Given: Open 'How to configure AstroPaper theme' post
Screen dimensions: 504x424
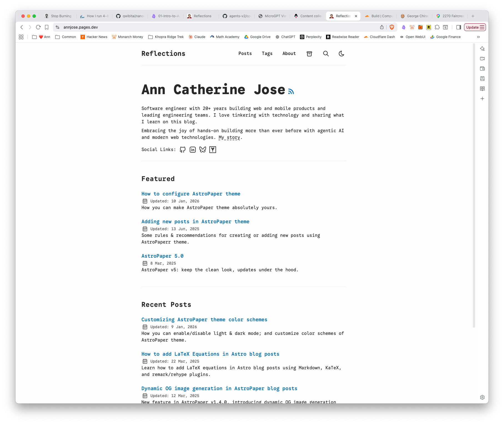Looking at the screenshot, I should (191, 194).
